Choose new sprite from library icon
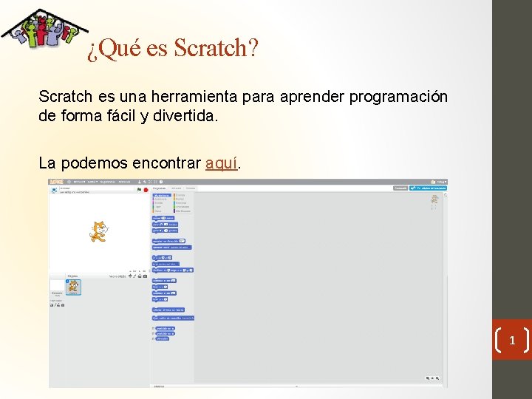532x399 pixels. [130, 276]
